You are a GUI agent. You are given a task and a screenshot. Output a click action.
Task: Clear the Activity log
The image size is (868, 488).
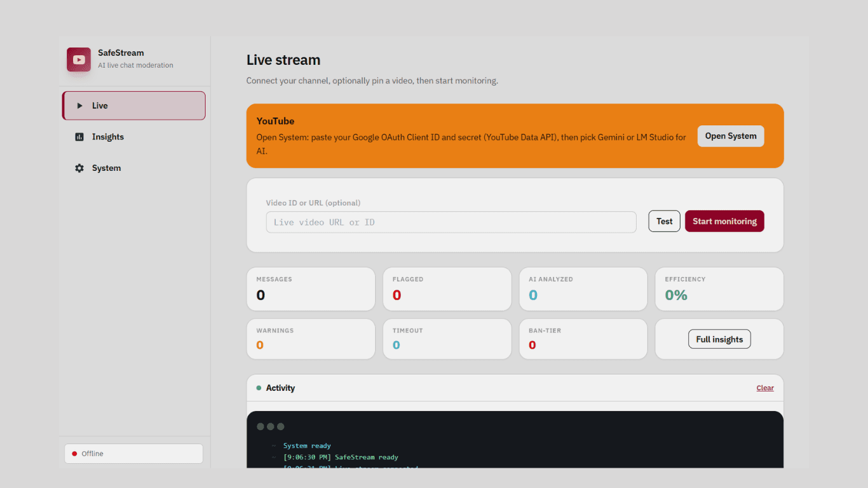coord(765,388)
